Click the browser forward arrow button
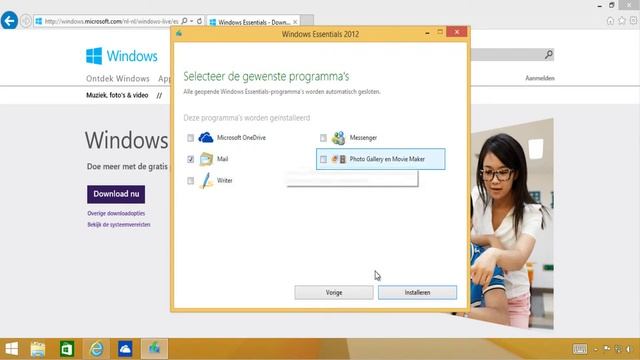This screenshot has height=360, width=640. 26,21
